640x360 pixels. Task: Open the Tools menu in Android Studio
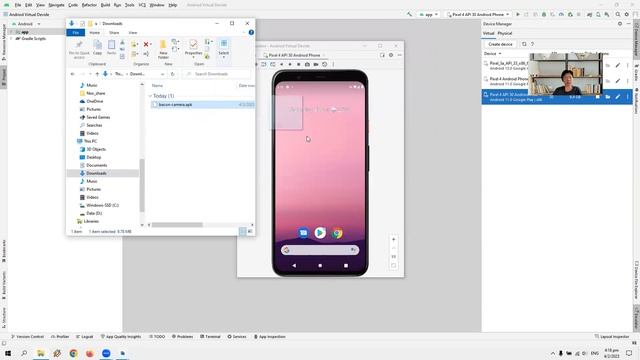[129, 5]
